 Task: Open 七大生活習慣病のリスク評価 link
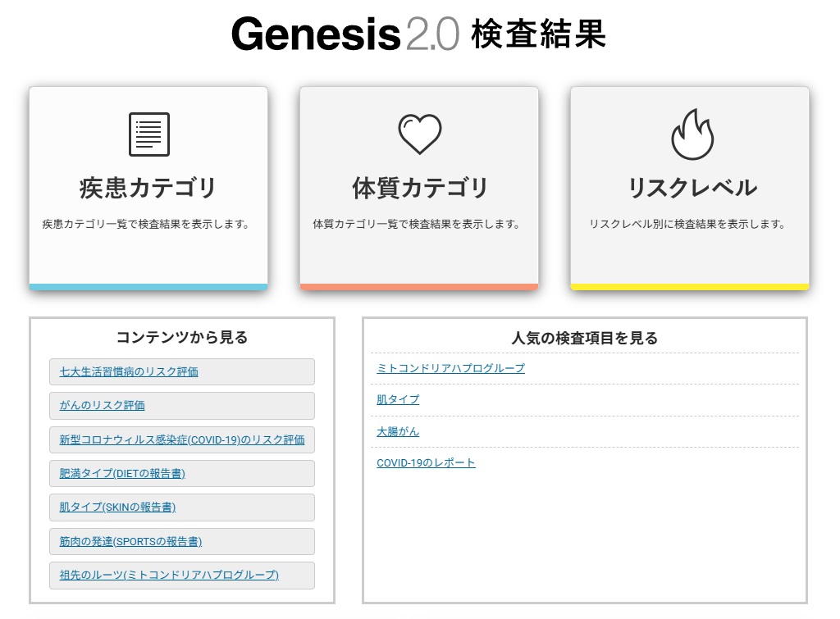click(x=129, y=371)
